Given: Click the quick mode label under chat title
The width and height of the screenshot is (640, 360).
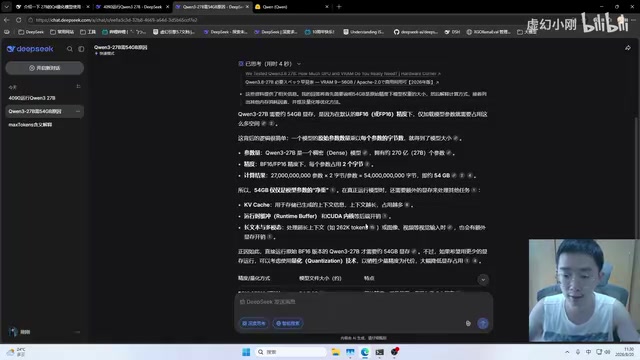Looking at the screenshot, I should [x=105, y=53].
